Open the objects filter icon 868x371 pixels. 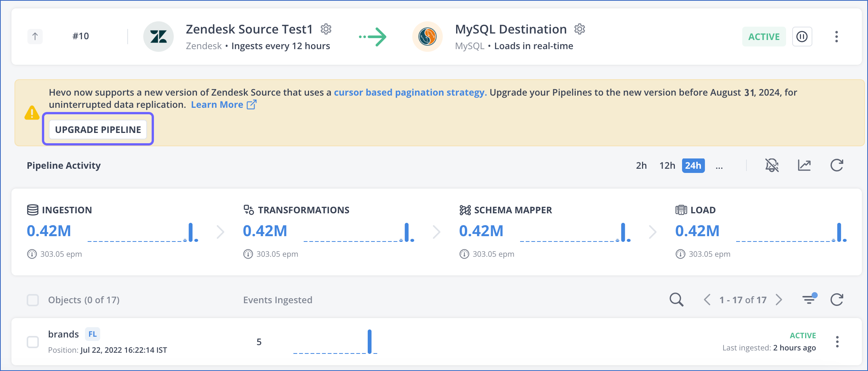(x=809, y=299)
